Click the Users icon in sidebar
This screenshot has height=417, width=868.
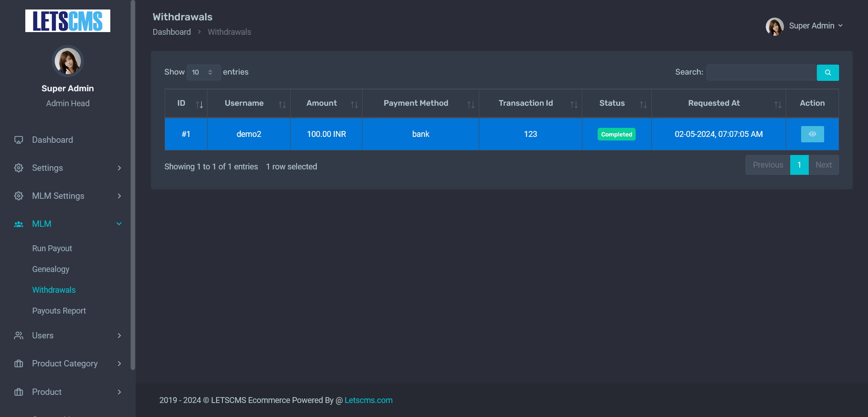point(19,336)
